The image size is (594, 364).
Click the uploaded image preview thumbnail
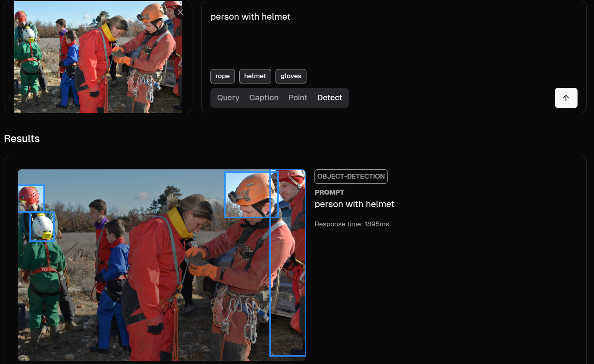[98, 57]
